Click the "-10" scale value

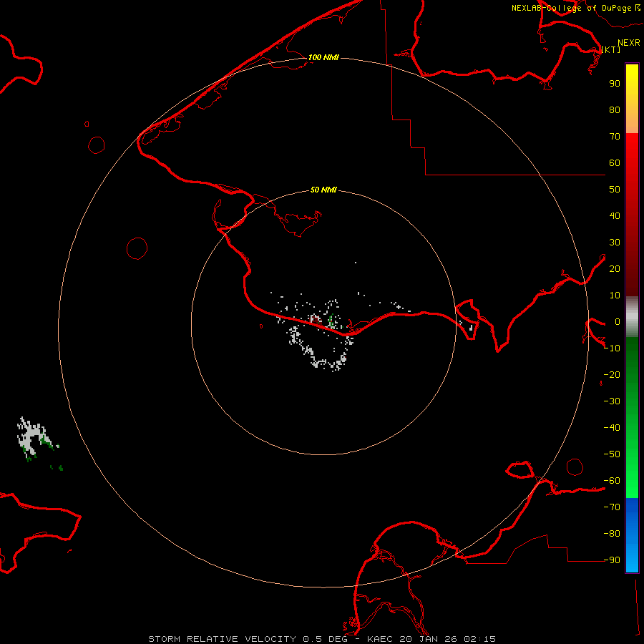(612, 348)
